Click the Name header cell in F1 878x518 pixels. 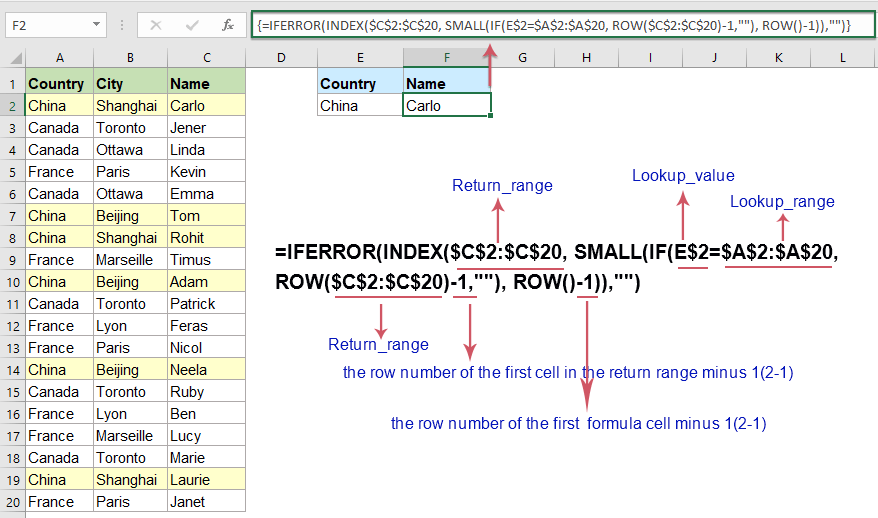click(x=446, y=83)
